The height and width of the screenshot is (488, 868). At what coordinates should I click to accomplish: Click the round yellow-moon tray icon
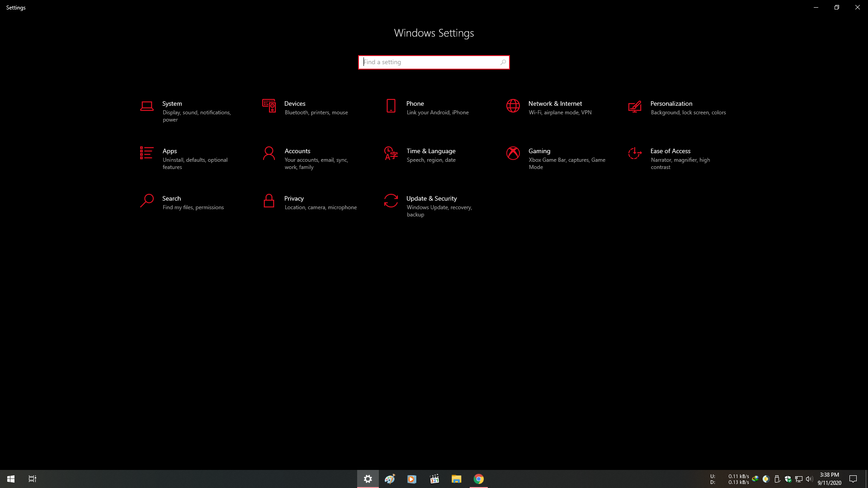point(766,479)
